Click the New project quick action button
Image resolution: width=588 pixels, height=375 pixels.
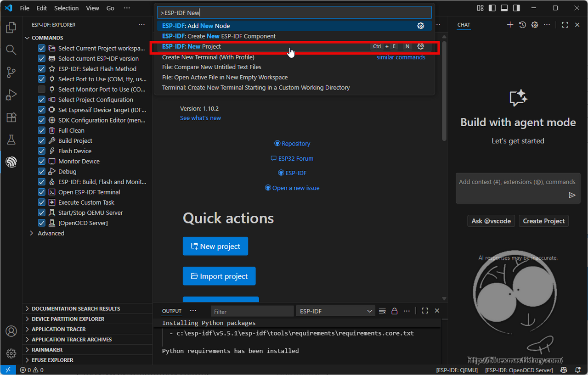point(215,246)
